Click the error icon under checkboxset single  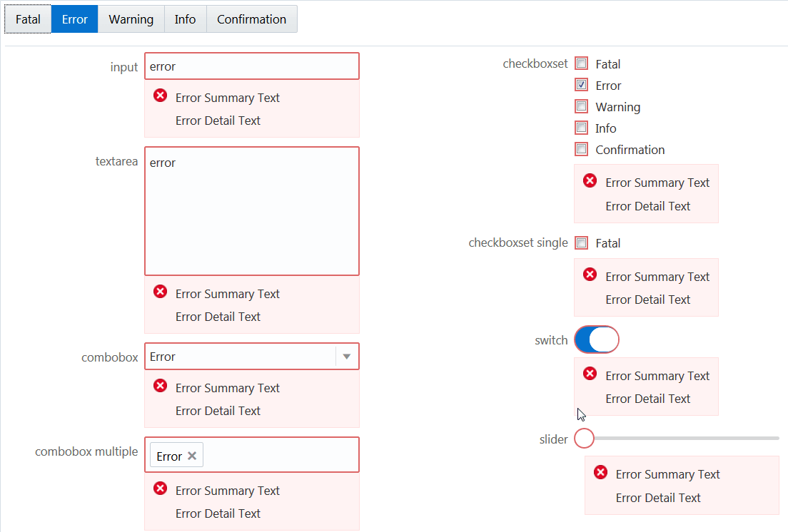point(590,274)
